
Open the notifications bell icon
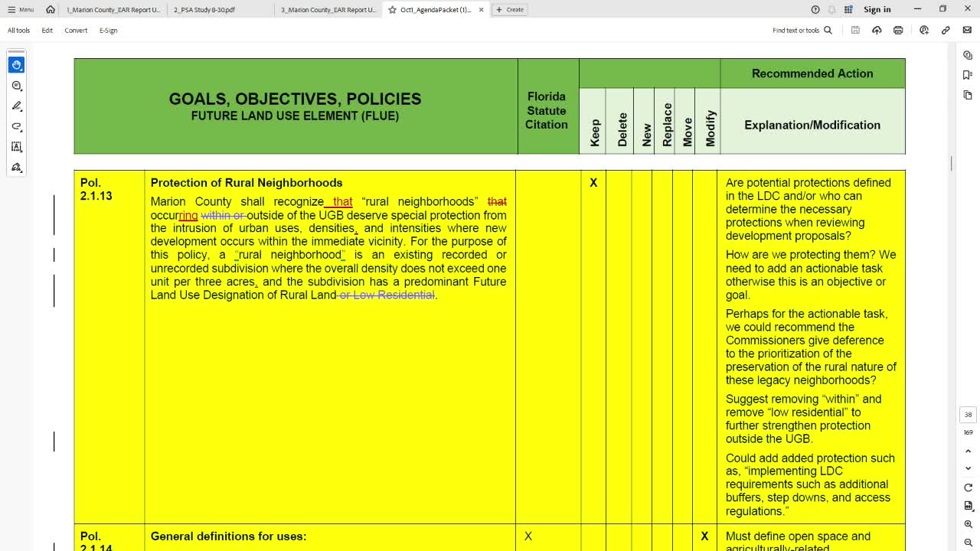click(x=832, y=9)
